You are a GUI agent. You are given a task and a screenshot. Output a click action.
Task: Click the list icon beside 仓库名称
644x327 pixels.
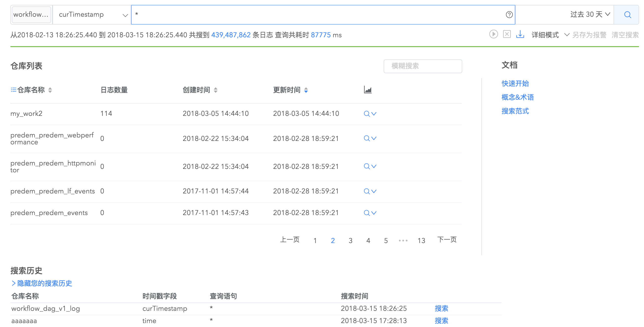[x=14, y=90]
